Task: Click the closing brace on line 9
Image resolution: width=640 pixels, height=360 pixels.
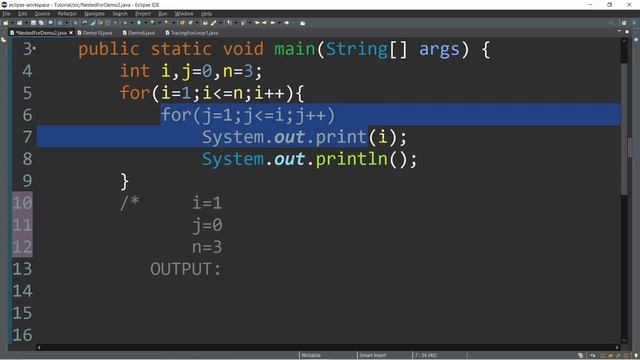Action: tap(124, 182)
